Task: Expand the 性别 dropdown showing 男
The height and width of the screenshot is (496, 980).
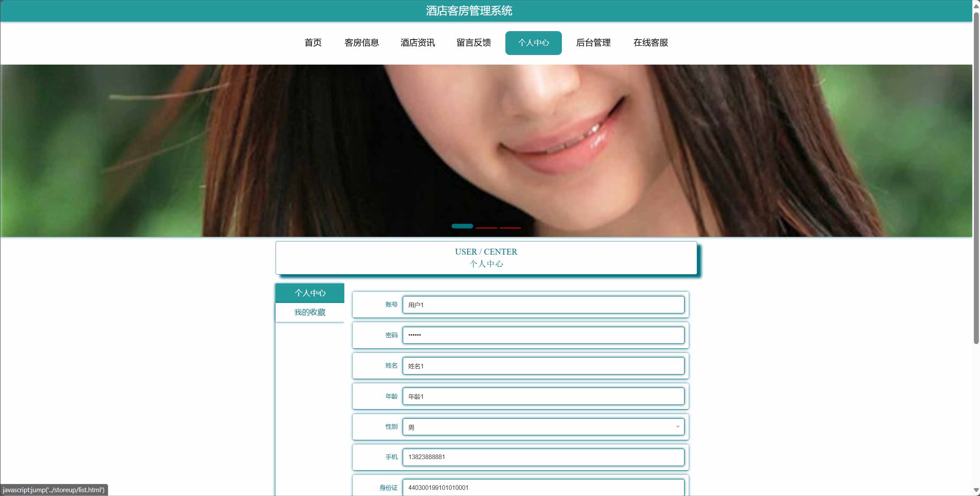Action: [x=543, y=427]
